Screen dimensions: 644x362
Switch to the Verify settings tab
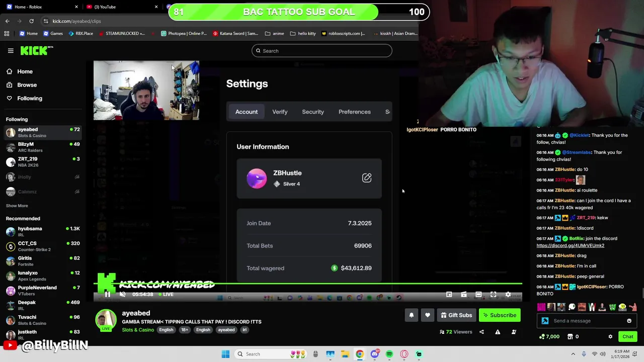point(280,112)
